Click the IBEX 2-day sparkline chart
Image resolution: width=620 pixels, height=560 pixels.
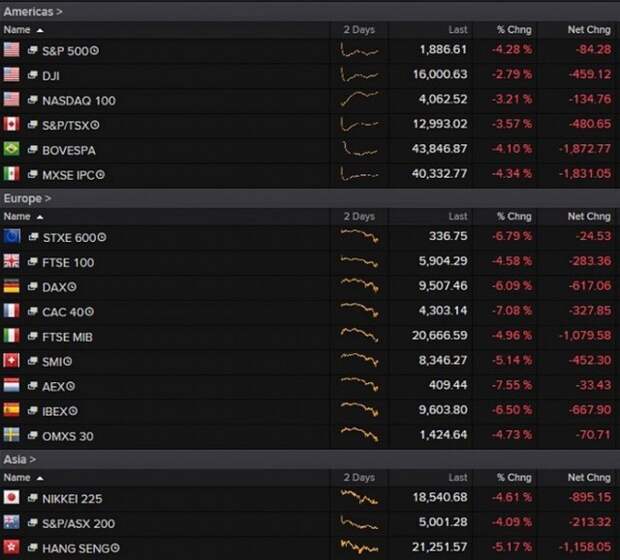[x=359, y=410]
